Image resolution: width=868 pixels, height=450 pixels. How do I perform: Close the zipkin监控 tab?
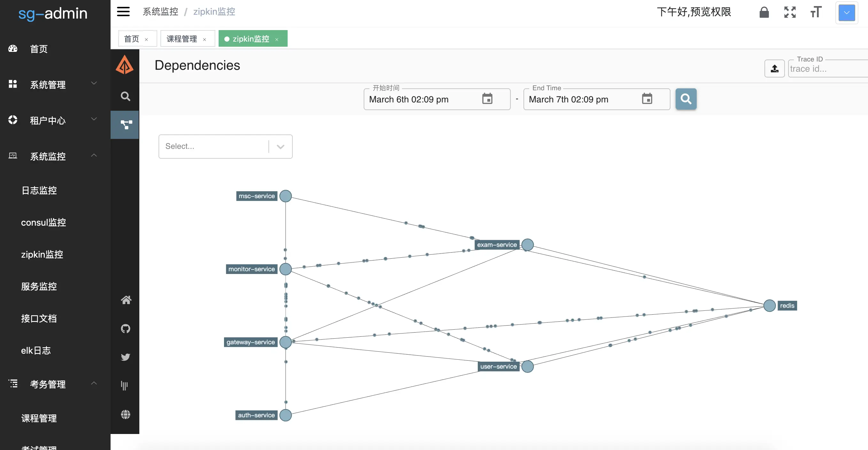point(277,39)
